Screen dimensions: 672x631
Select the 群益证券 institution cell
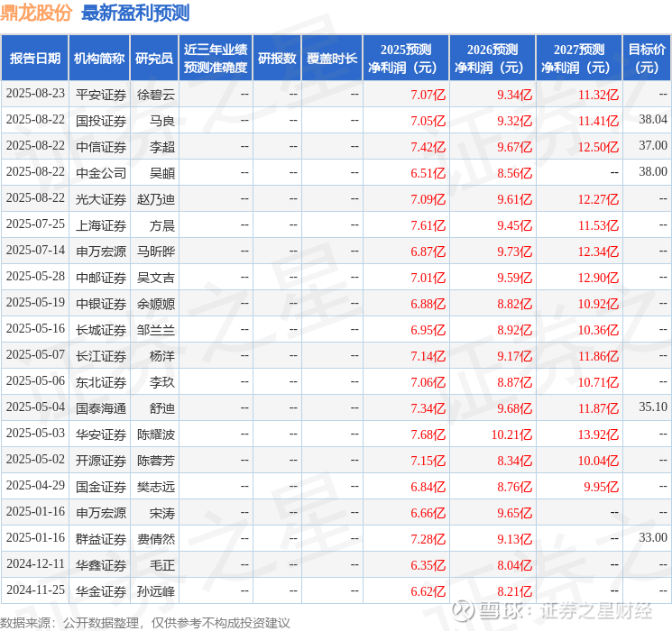tap(101, 539)
